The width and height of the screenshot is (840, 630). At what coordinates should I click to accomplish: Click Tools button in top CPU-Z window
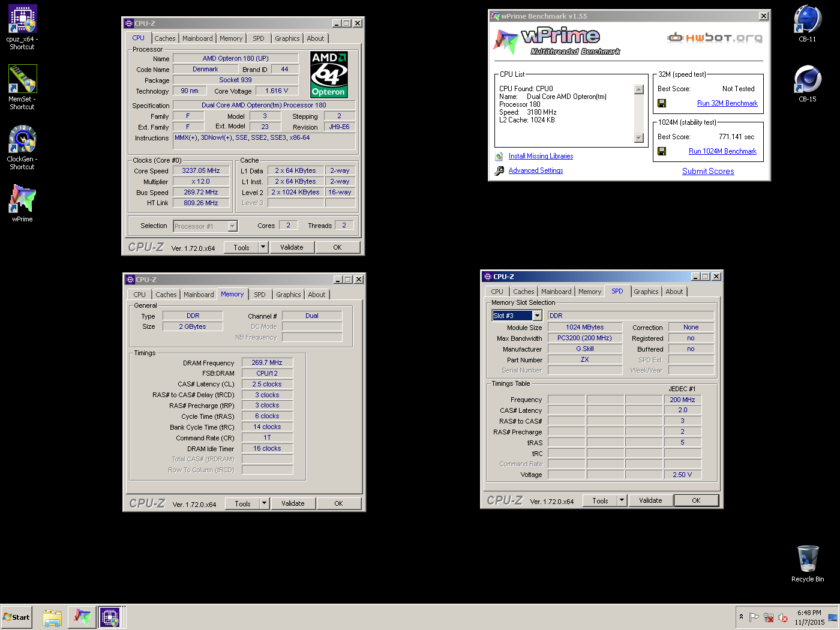242,247
